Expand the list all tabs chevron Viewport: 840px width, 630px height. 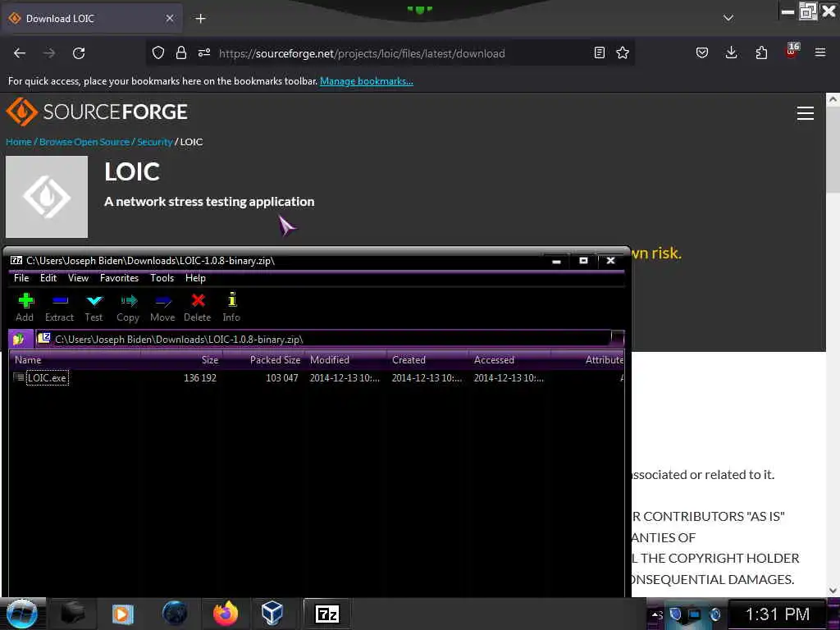(728, 18)
